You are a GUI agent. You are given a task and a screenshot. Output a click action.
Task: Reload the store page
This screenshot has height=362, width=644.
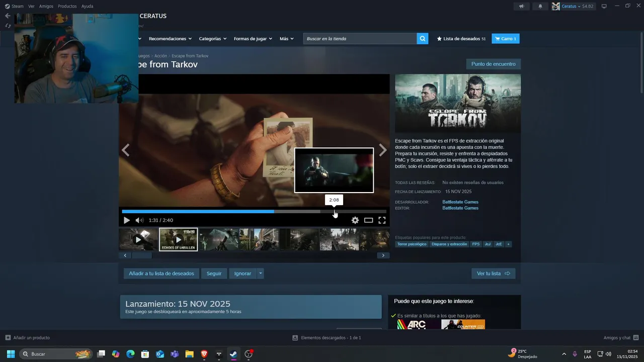[8, 26]
